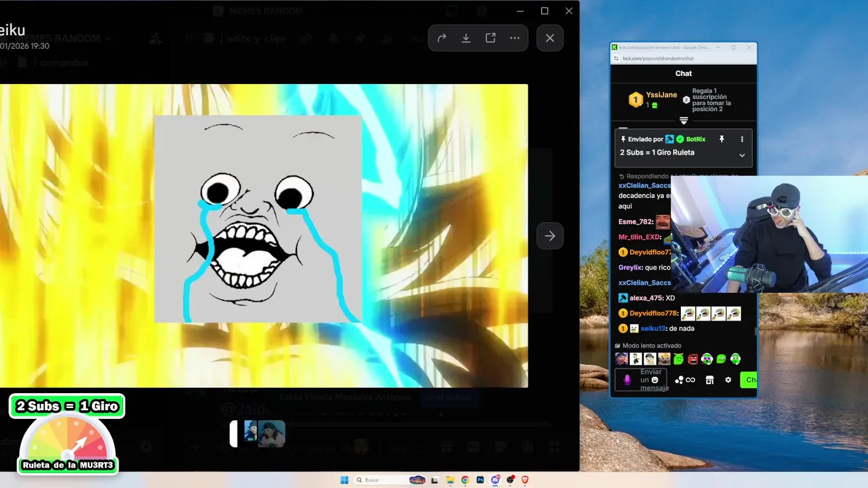The image size is (868, 488).
Task: Download the image with the save icon
Action: 466,38
